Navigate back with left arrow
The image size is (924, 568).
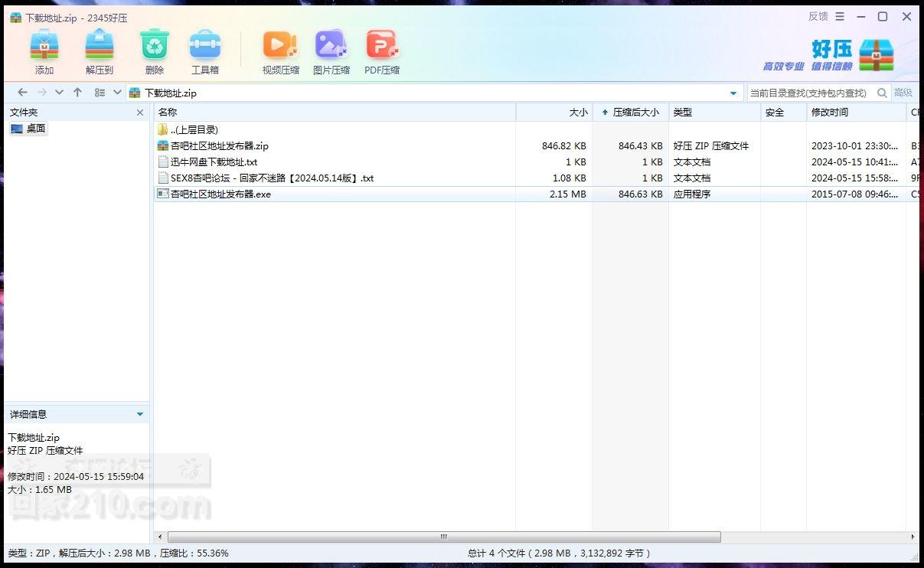(x=22, y=93)
